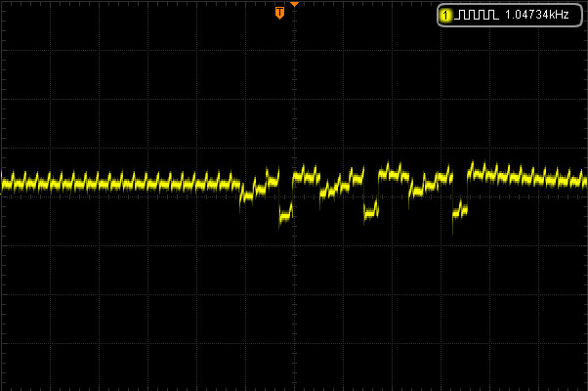Click the empty grid area below the waveform center
This screenshot has width=588, height=391.
click(x=293, y=293)
